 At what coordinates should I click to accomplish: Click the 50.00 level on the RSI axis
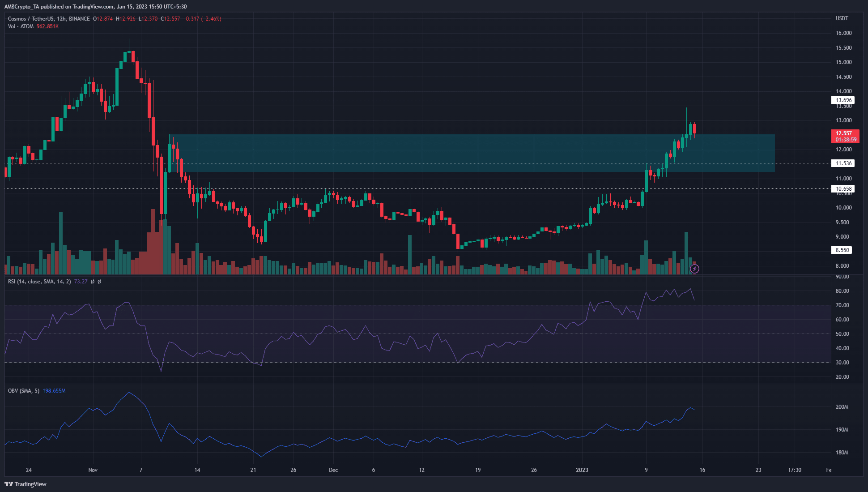click(x=842, y=334)
